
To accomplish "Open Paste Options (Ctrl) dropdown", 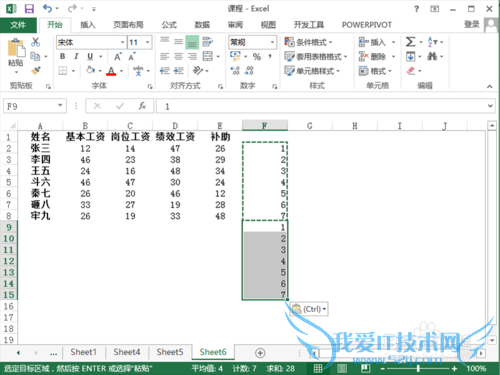I will coord(309,309).
